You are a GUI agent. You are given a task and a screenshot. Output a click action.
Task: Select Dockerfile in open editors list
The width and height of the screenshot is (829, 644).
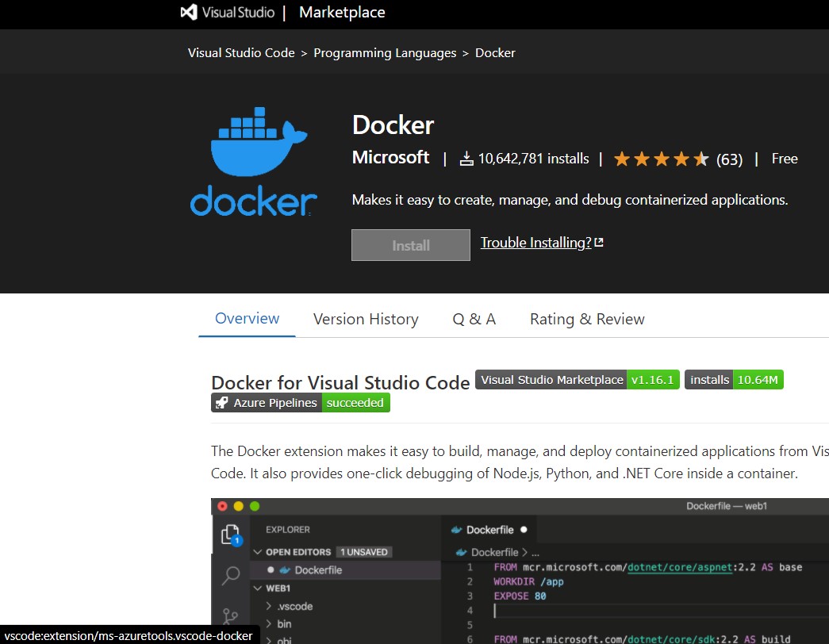[347, 570]
